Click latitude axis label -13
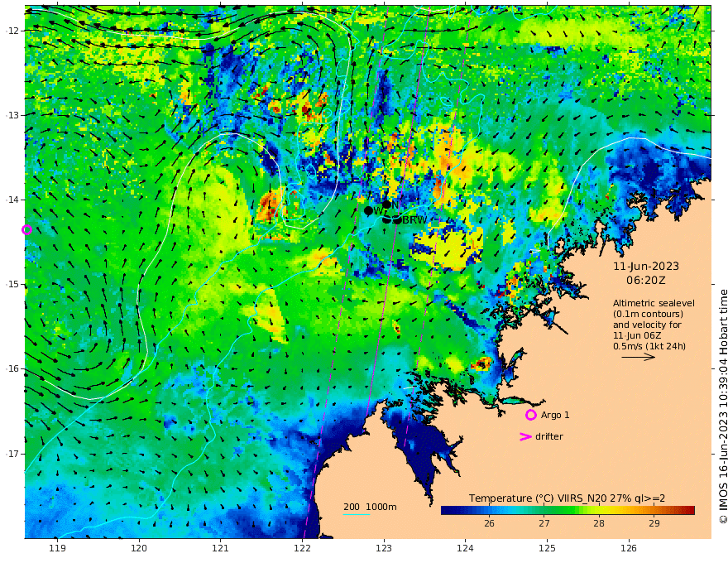Image resolution: width=728 pixels, height=563 pixels. coord(12,115)
